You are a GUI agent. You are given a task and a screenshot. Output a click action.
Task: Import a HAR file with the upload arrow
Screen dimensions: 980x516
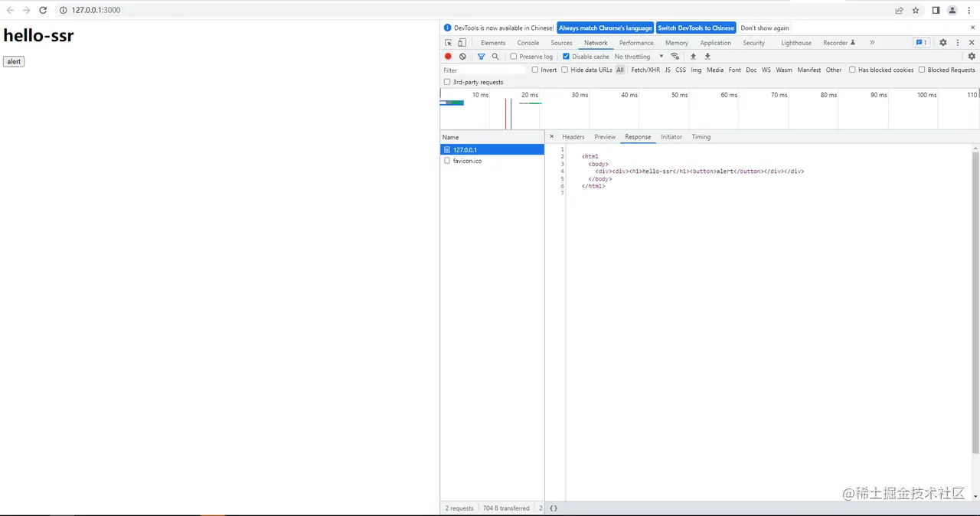694,57
